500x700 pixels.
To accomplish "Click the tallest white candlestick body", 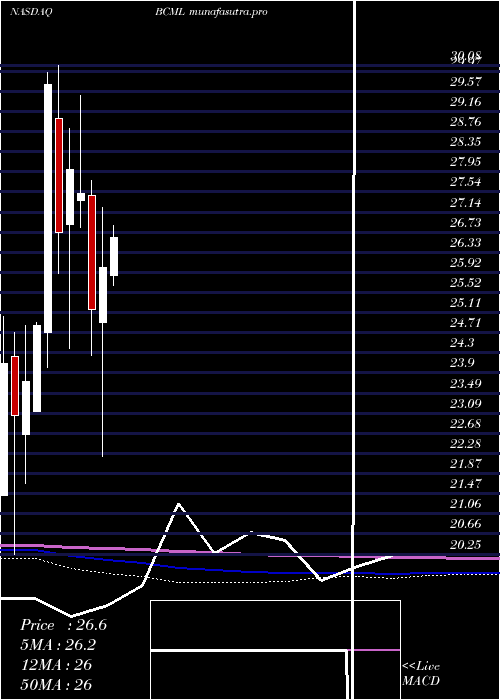I will tap(48, 208).
